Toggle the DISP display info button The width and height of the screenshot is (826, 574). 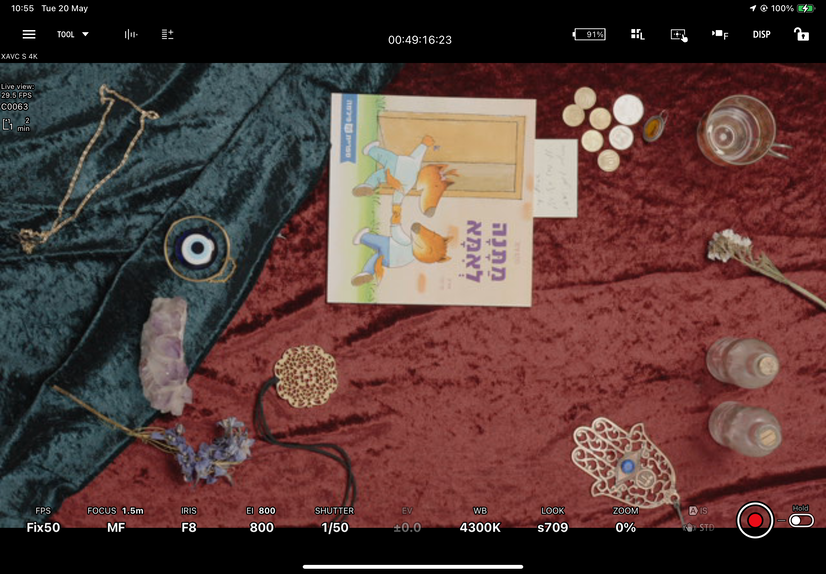click(x=761, y=35)
